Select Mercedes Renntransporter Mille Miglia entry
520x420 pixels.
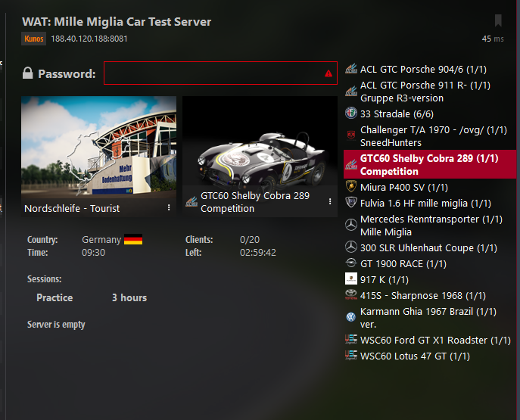(430, 226)
